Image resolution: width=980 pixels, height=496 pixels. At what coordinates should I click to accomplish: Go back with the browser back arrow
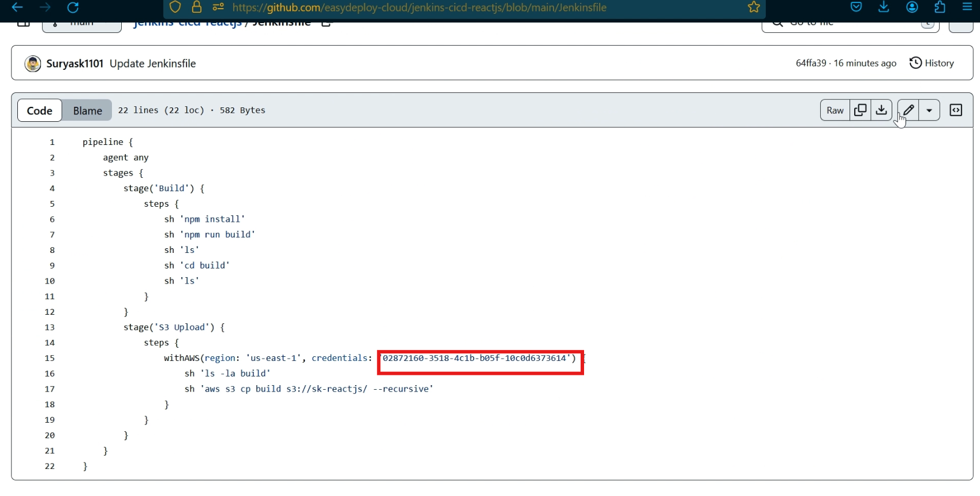(x=17, y=7)
